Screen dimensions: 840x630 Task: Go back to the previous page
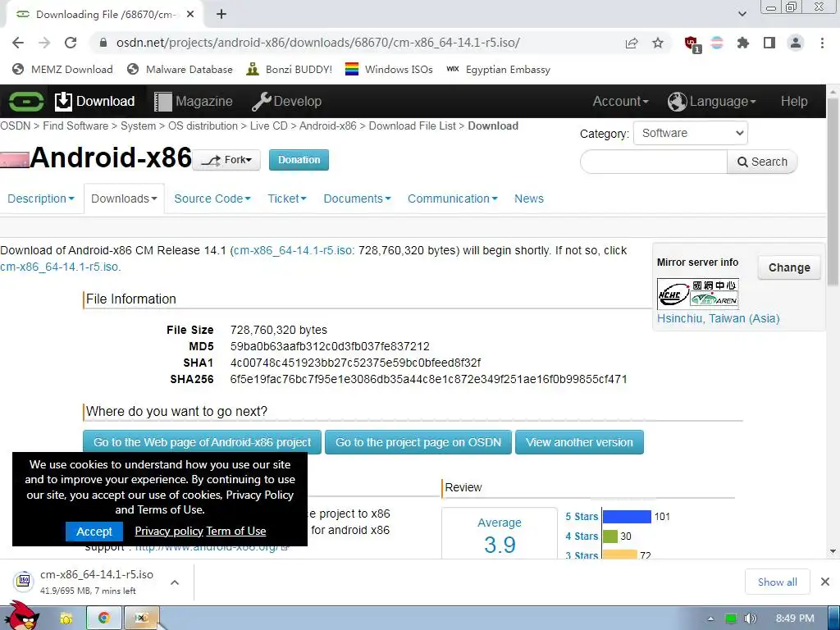18,43
